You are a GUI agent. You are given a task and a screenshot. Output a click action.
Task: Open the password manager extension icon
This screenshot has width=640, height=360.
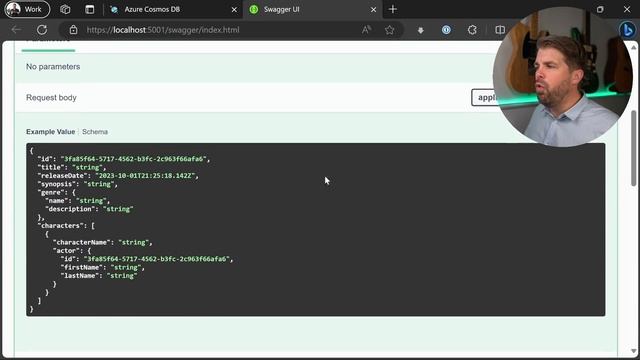pyautogui.click(x=446, y=30)
